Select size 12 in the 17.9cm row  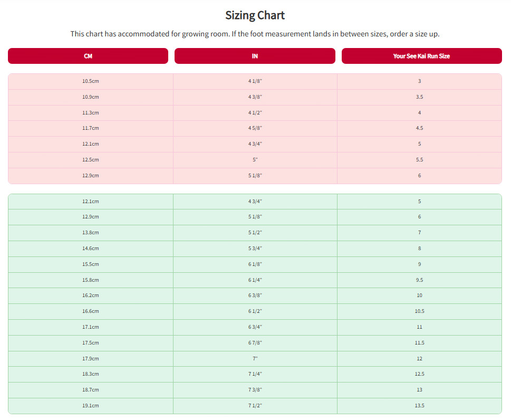click(419, 359)
